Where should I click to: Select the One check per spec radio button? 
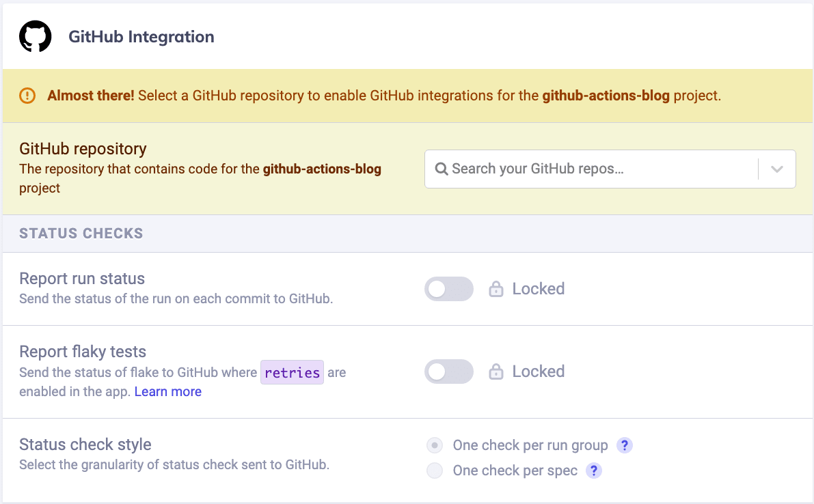click(x=435, y=471)
